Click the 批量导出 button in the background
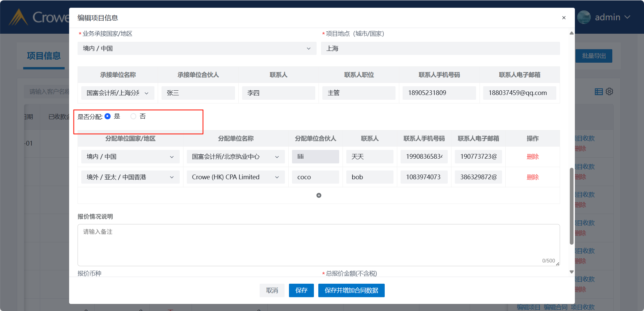 pos(594,56)
